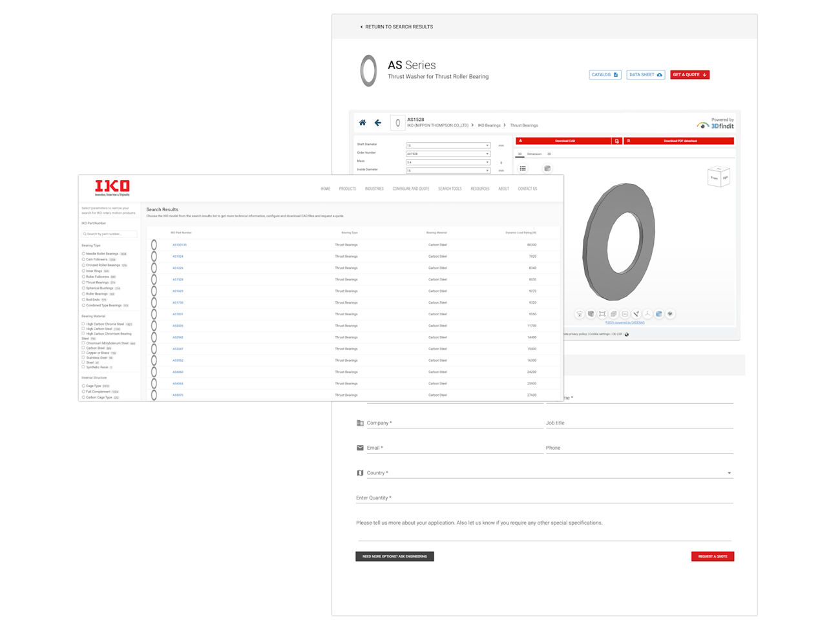Click the back arrow in 3Dfindit viewer
The image size is (840, 630).
378,123
